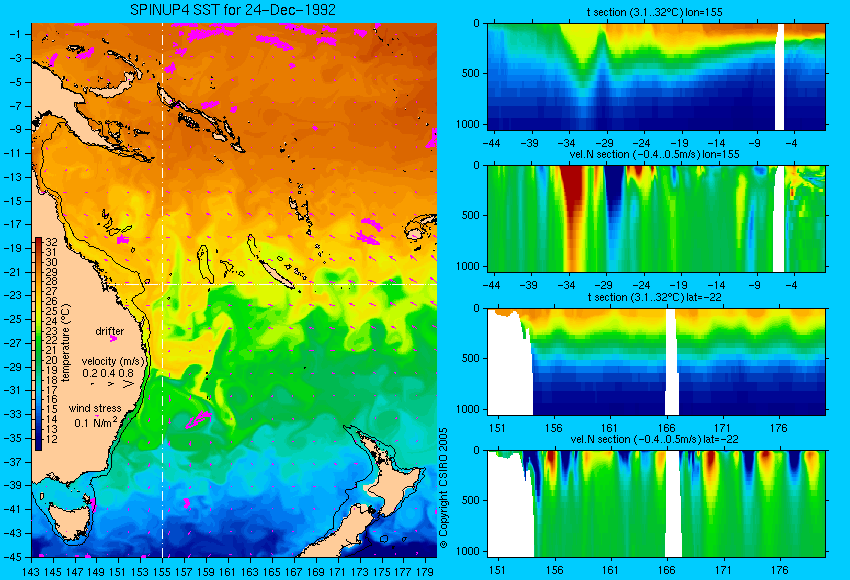Screen dimensions: 850x580
Task: Click the '0.1 N/m²' wind stress scale value
Action: (x=96, y=422)
